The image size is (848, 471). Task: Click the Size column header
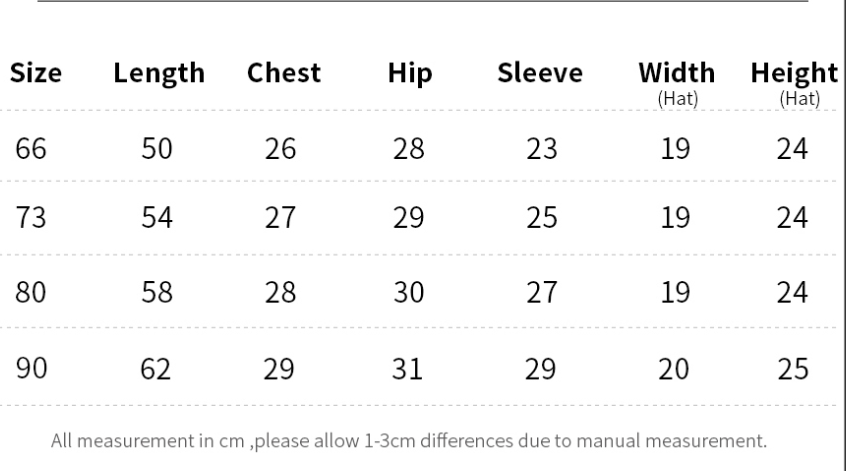37,73
